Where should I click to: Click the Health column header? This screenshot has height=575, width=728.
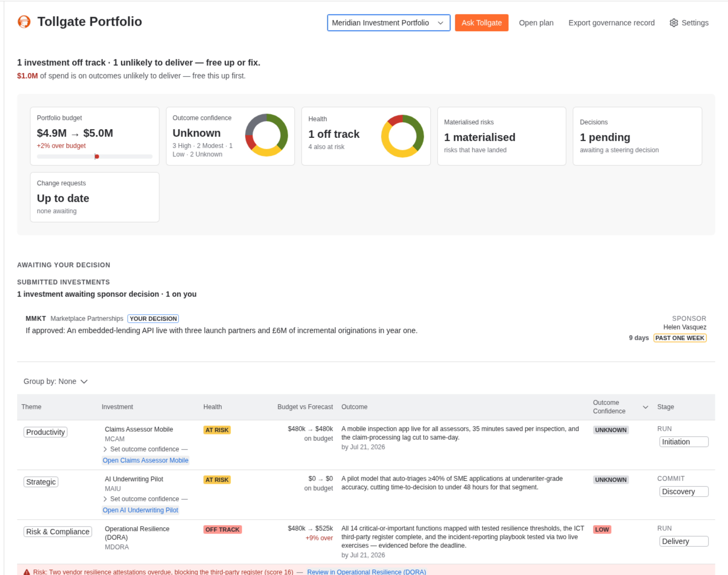point(213,407)
